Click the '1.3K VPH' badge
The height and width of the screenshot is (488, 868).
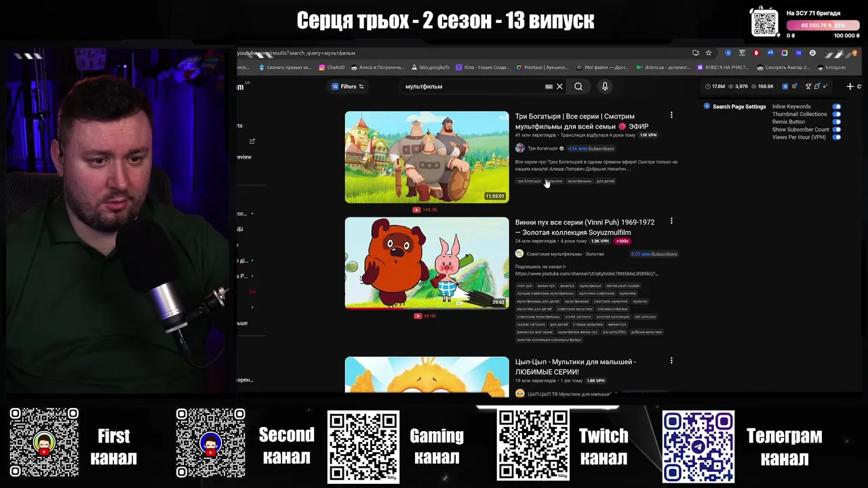599,241
